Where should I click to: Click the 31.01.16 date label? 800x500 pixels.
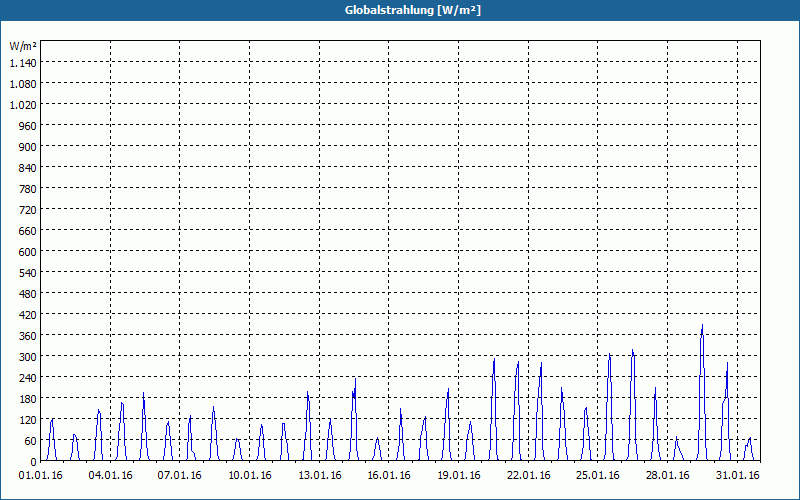(737, 476)
